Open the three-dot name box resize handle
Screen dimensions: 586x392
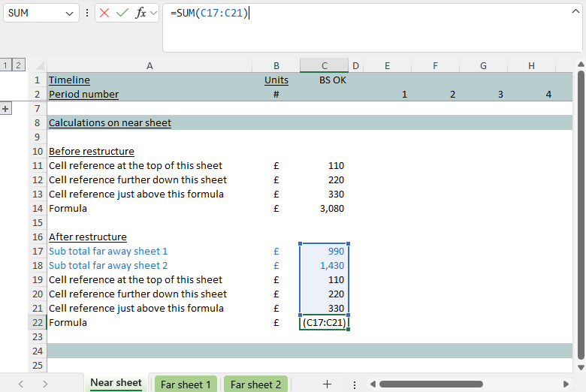87,14
